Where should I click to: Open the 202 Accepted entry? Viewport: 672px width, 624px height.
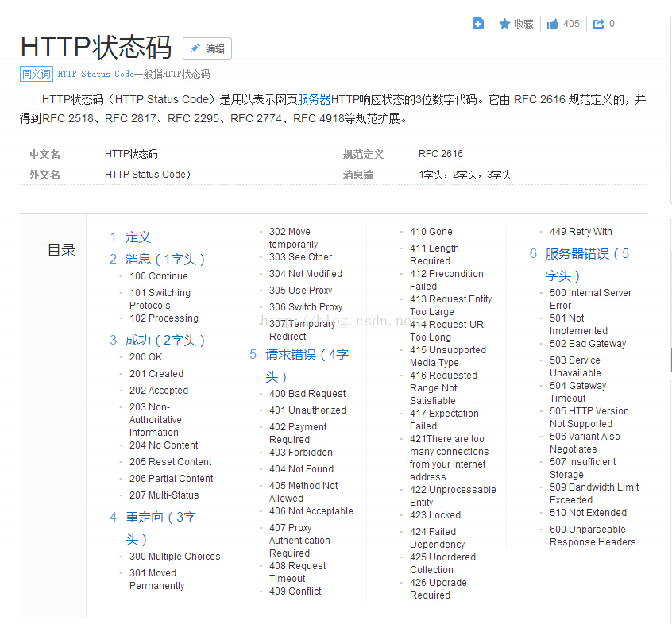(x=159, y=391)
